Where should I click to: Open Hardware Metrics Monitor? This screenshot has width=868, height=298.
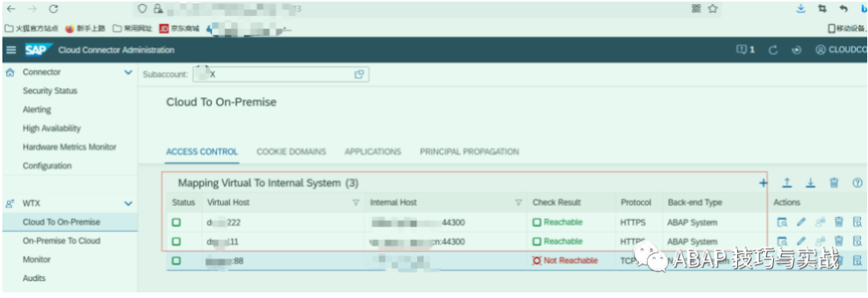[70, 147]
